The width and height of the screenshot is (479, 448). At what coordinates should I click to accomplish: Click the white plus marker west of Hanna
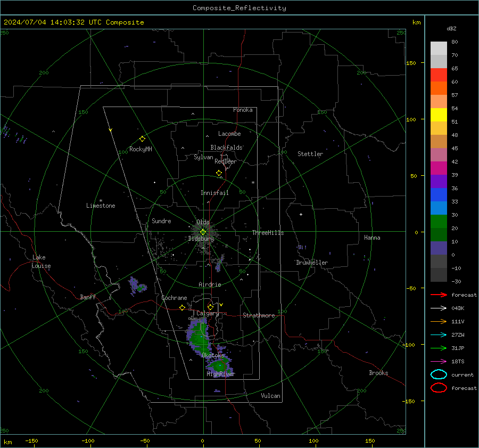coord(301,214)
